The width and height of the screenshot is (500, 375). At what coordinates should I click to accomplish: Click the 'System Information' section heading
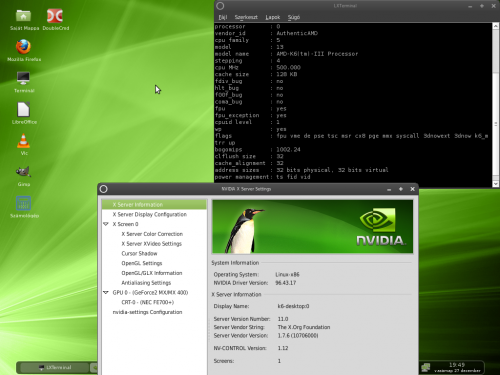coord(235,263)
